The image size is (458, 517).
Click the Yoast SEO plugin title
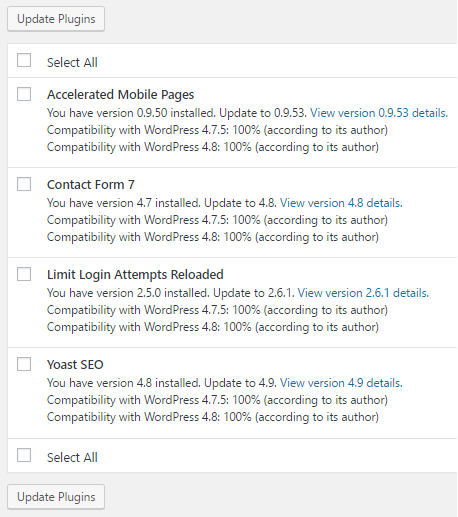(75, 364)
